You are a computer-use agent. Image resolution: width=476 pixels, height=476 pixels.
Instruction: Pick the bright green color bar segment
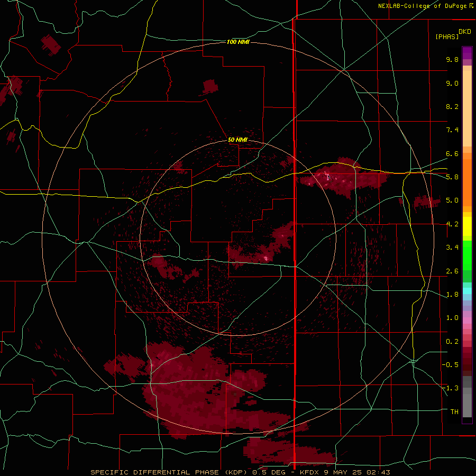[467, 255]
